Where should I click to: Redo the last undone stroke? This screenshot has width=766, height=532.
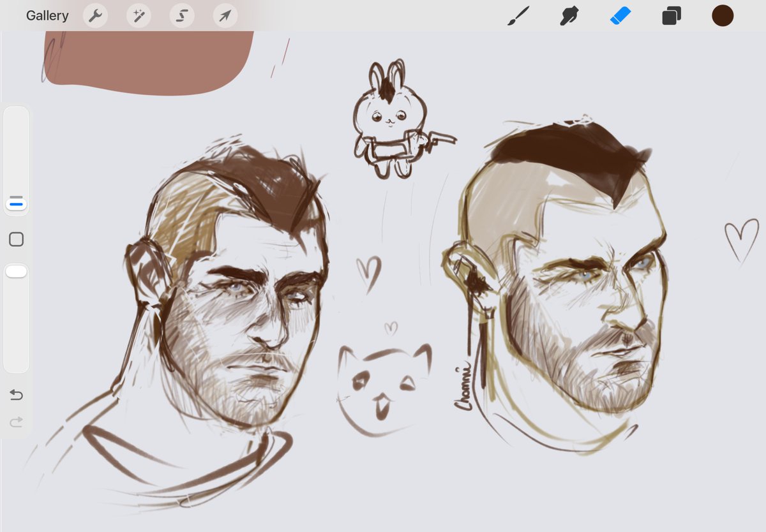17,422
